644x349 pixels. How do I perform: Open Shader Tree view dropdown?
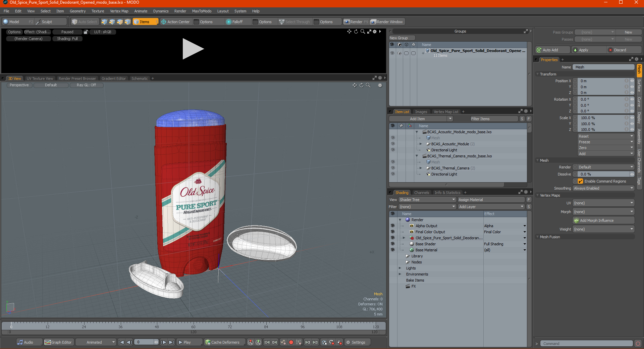click(427, 200)
